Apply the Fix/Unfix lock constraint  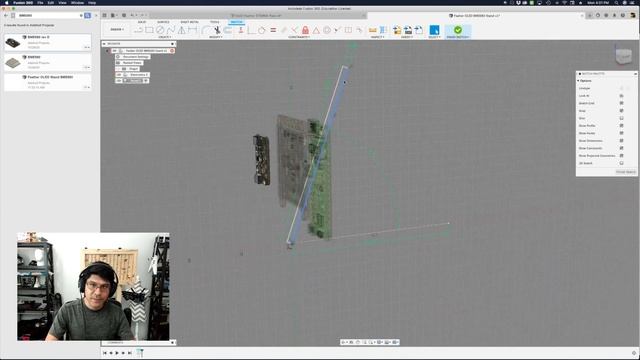point(305,30)
